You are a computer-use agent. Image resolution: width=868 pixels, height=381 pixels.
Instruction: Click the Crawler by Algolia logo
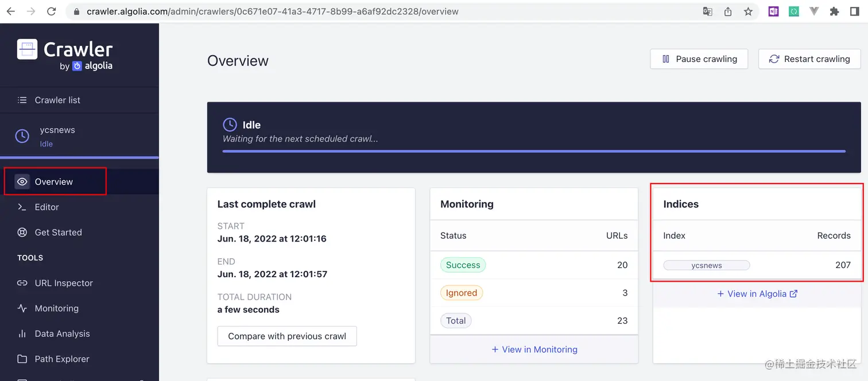(65, 55)
